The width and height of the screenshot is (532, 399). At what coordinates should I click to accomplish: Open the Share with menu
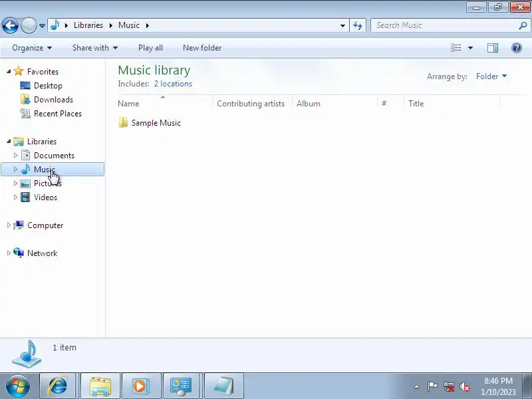click(95, 48)
